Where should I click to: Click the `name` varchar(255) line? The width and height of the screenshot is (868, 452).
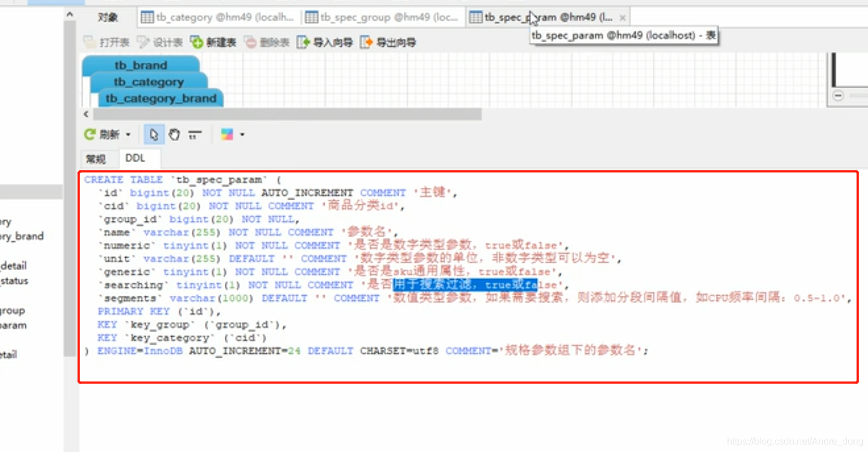248,232
